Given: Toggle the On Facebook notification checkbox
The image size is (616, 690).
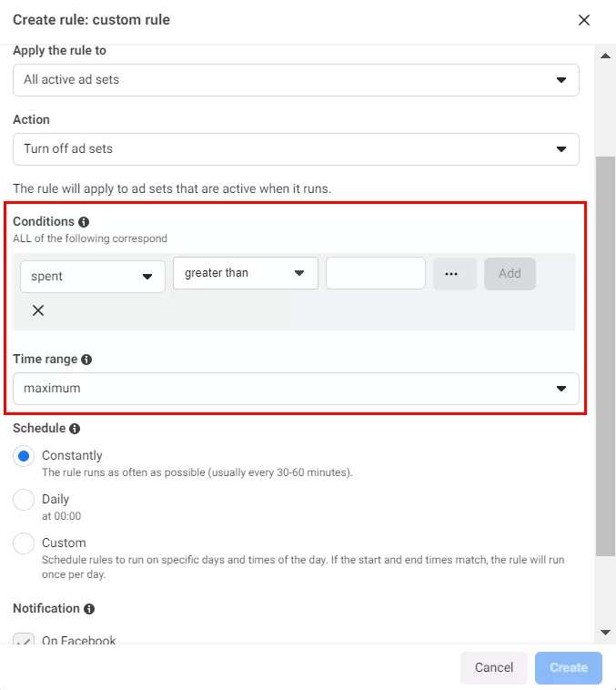Looking at the screenshot, I should pyautogui.click(x=24, y=639).
